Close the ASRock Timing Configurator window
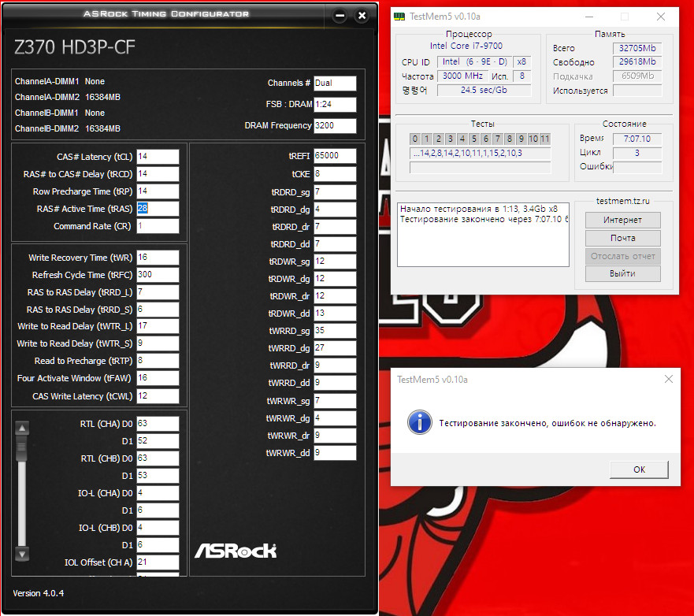 pyautogui.click(x=362, y=16)
